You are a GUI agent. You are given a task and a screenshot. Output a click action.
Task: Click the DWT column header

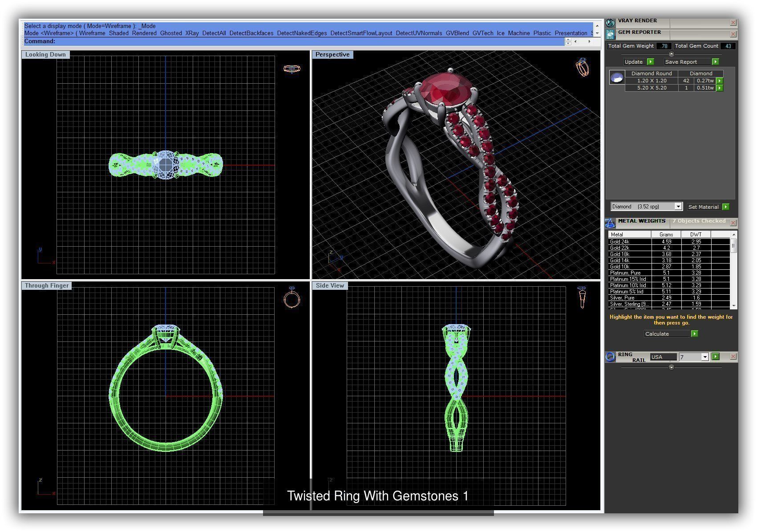pos(696,234)
